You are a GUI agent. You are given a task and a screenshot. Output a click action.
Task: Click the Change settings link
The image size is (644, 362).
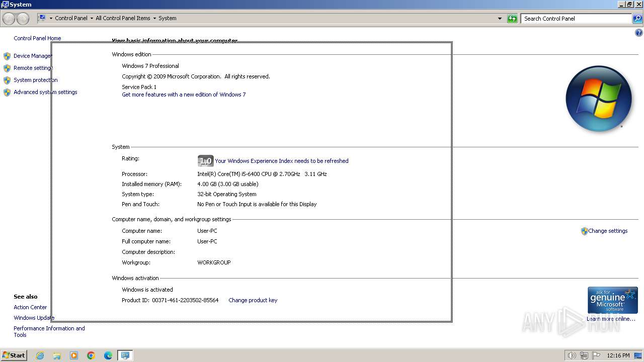tap(608, 231)
